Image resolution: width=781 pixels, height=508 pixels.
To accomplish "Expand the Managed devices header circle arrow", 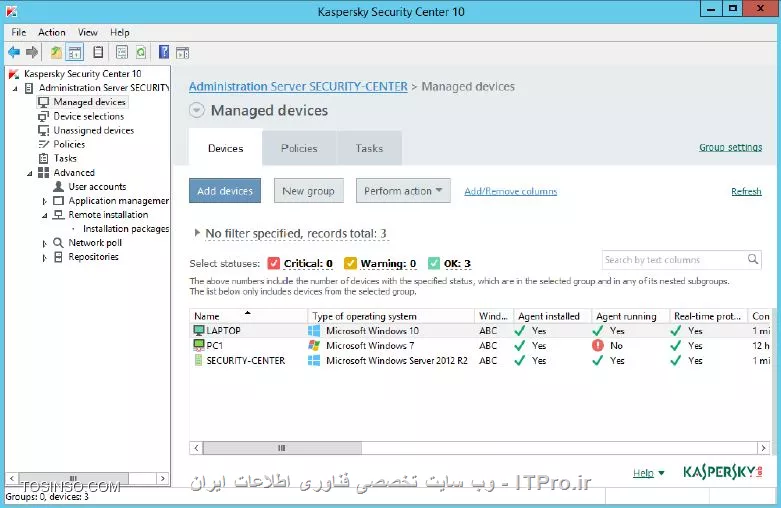I will pyautogui.click(x=197, y=110).
